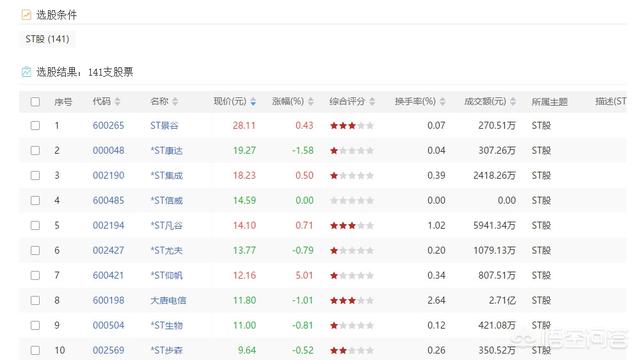Click the star rating for ST景谷
Viewport: 640px width, 360px height.
[352, 125]
